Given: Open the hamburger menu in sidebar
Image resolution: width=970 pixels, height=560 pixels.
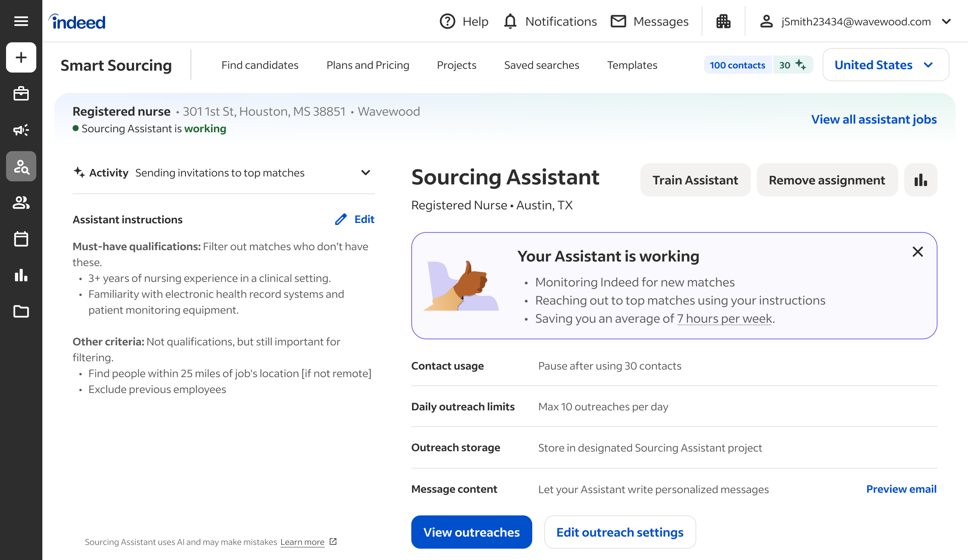Looking at the screenshot, I should 21,21.
